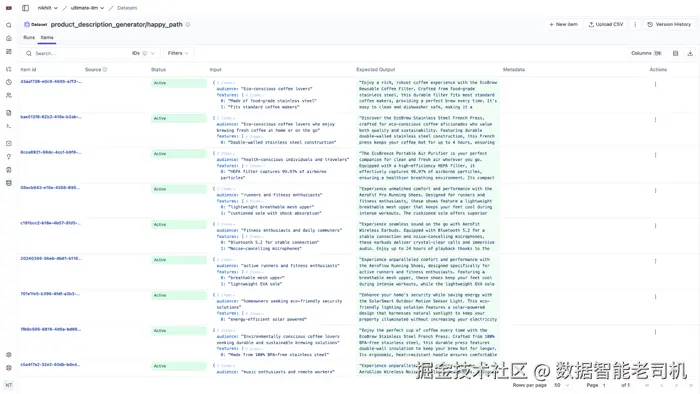Open the NT user avatar menu
Image resolution: width=700 pixels, height=394 pixels.
click(x=8, y=385)
